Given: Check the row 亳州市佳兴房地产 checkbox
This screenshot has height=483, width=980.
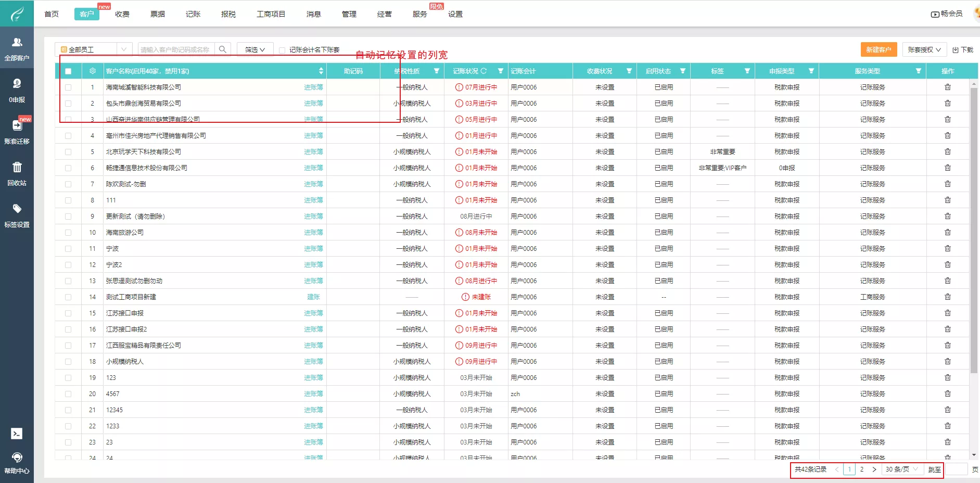Looking at the screenshot, I should click(68, 136).
